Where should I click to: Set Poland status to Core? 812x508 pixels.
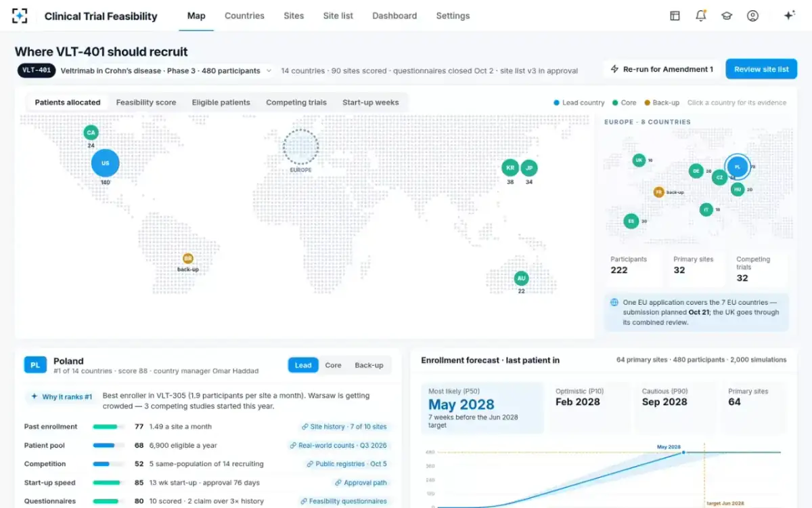(x=333, y=365)
